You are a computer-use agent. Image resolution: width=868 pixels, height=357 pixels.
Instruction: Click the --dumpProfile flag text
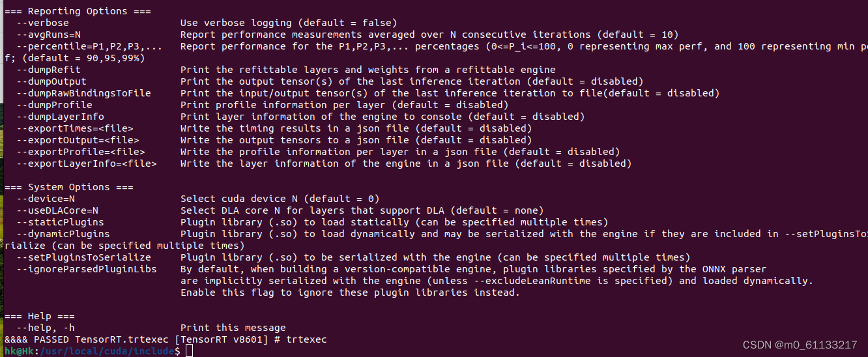pos(54,105)
